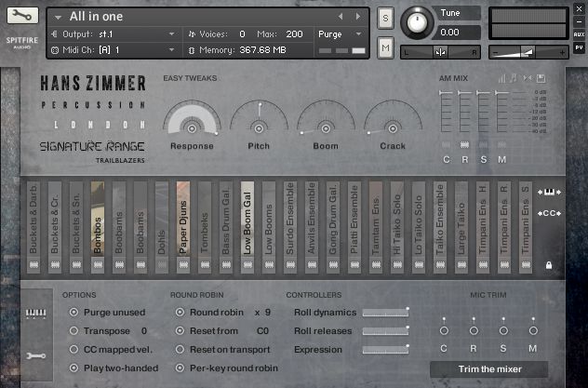Select the Large Taiko instrument strip
588x388 pixels.
tap(461, 219)
